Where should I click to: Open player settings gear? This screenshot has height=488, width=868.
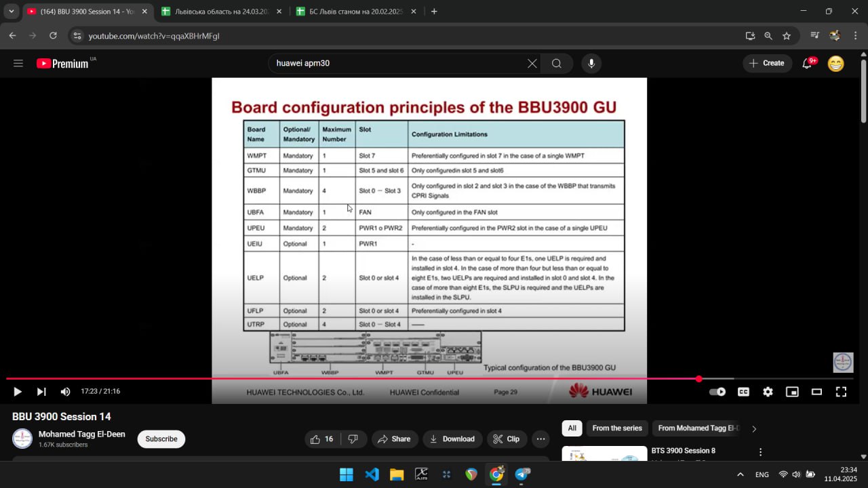click(x=768, y=392)
